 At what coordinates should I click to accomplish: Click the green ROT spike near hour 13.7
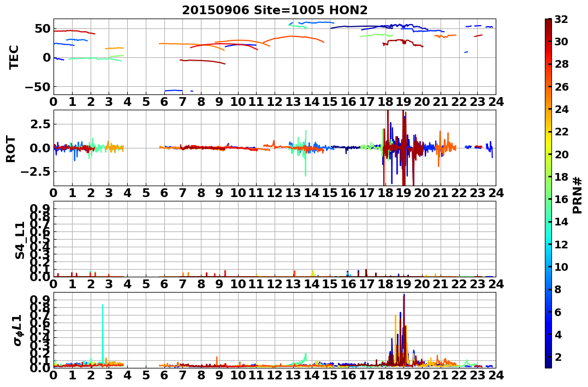(x=306, y=153)
